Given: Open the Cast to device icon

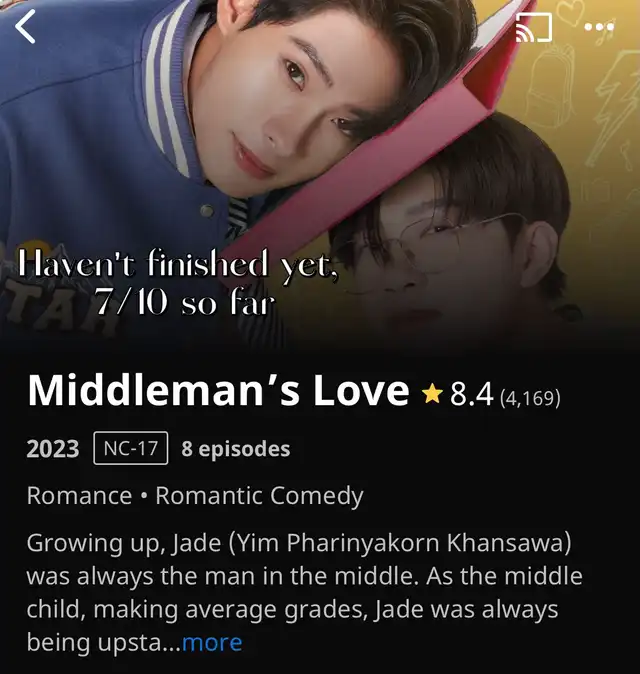Looking at the screenshot, I should point(533,28).
